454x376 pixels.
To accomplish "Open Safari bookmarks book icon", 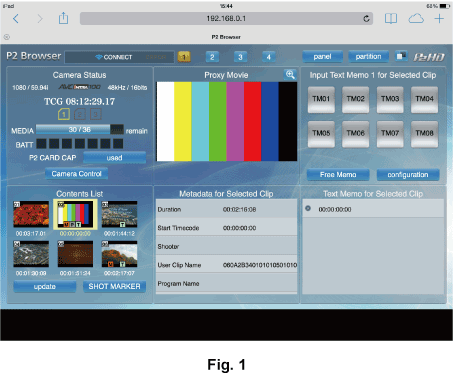I will click(x=391, y=19).
